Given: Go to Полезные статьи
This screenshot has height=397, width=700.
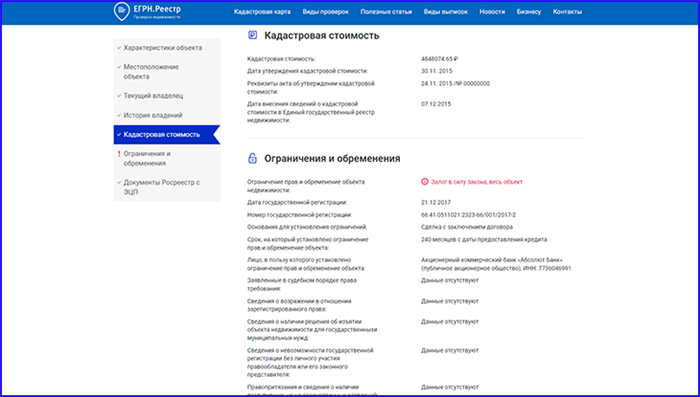Looking at the screenshot, I should pos(386,12).
